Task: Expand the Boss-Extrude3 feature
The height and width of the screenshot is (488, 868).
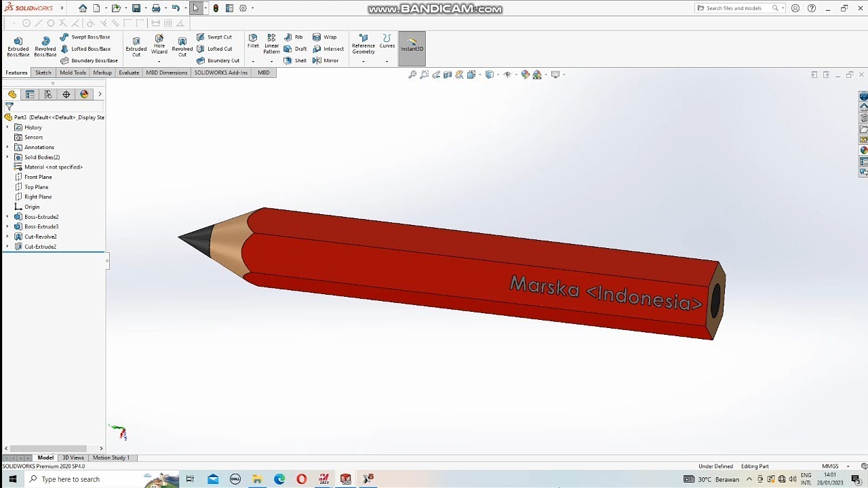Action: coord(8,226)
